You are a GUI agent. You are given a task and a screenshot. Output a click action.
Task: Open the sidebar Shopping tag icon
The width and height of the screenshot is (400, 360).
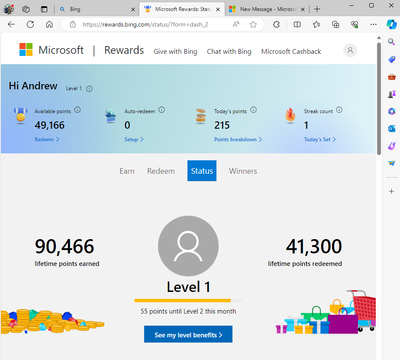391,59
